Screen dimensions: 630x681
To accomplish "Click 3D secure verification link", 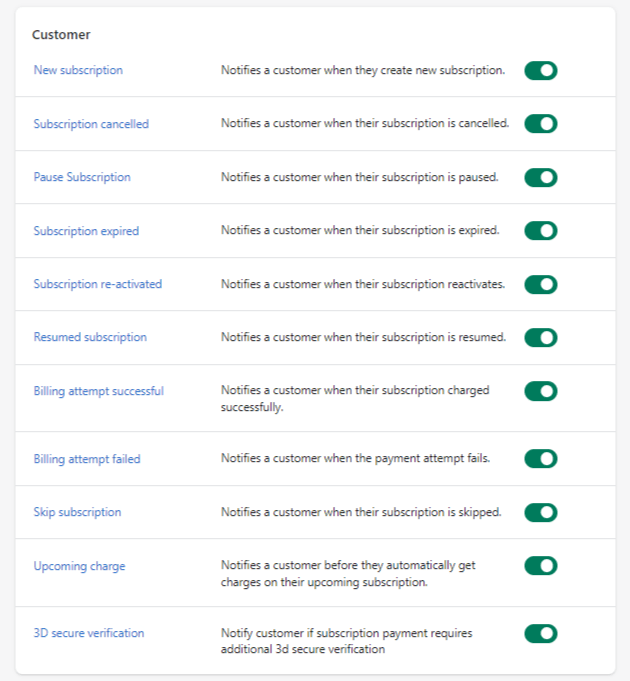I will pos(88,633).
